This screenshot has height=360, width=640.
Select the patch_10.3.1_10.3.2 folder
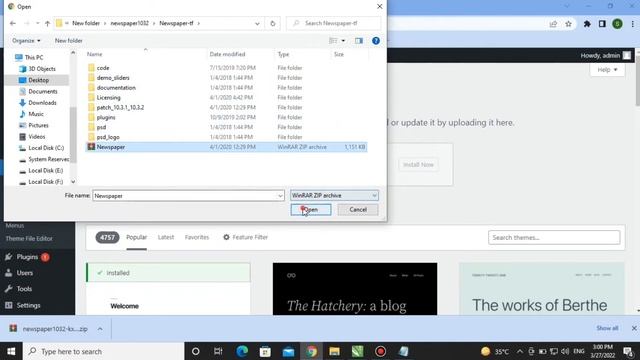[120, 107]
